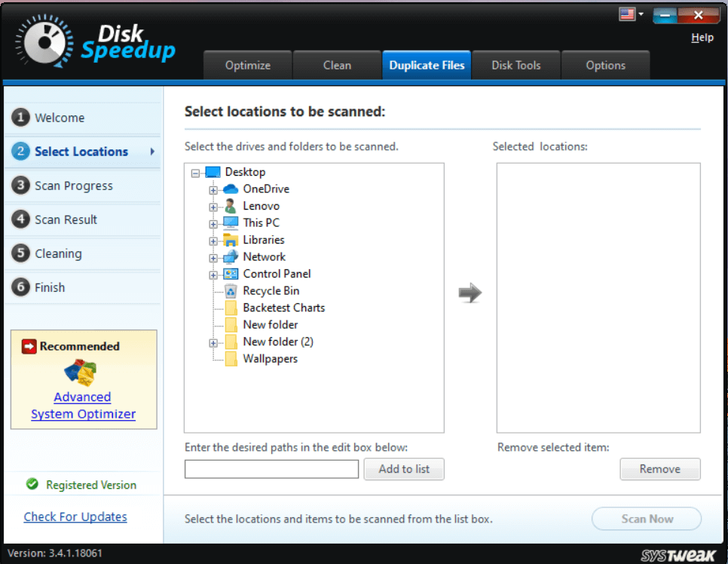
Task: Expand the New folder (2) tree node
Action: [213, 343]
